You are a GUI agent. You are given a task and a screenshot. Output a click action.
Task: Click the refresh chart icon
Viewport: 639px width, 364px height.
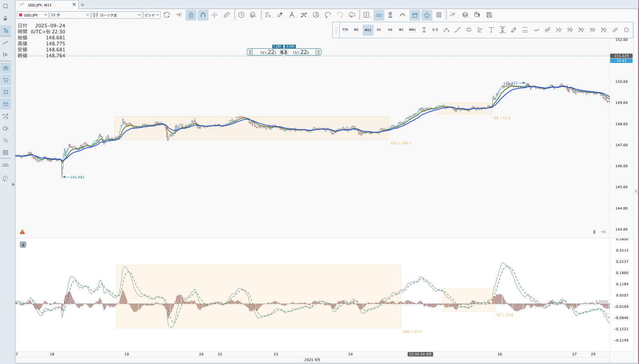167,15
